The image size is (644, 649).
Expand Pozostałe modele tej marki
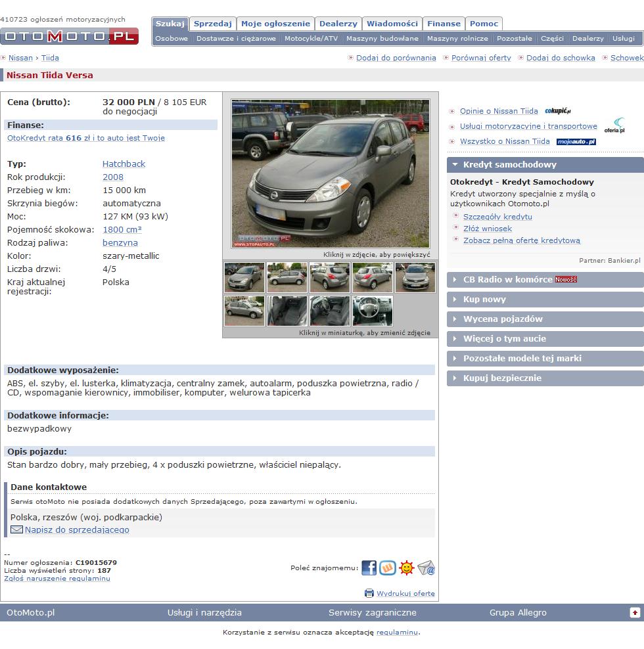click(x=545, y=359)
